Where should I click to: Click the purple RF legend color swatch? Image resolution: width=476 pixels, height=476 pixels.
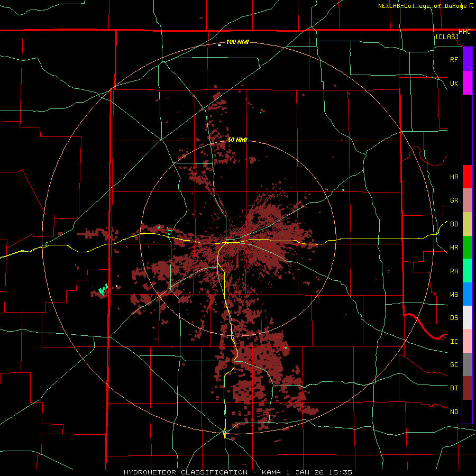point(467,59)
